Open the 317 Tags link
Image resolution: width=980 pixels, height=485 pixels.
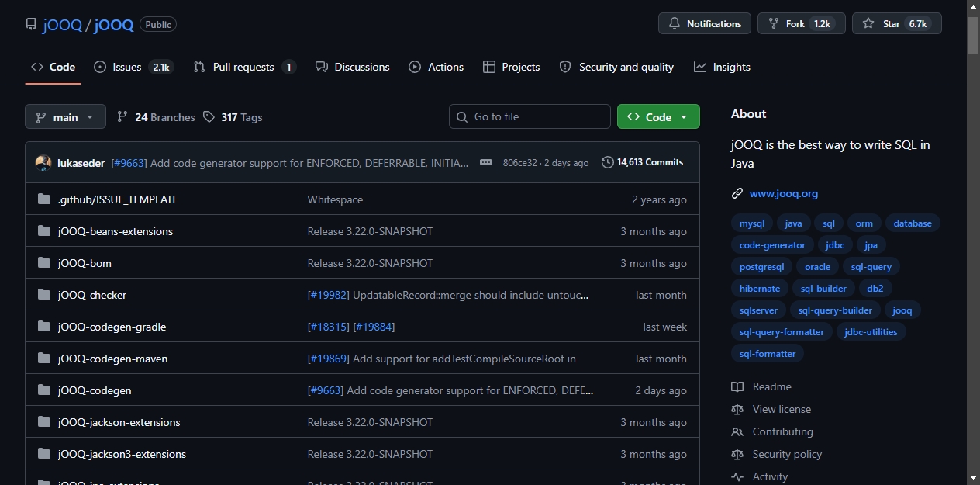point(233,117)
